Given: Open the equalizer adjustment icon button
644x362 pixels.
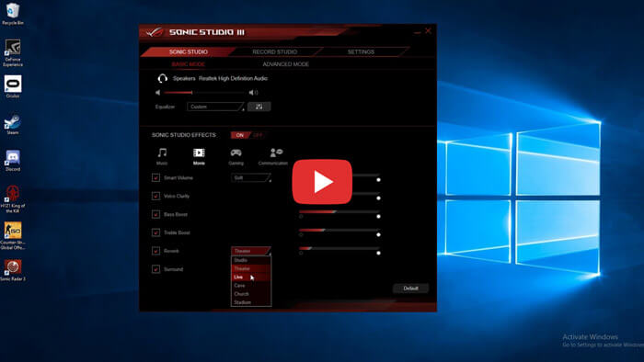Looking at the screenshot, I should pyautogui.click(x=259, y=107).
